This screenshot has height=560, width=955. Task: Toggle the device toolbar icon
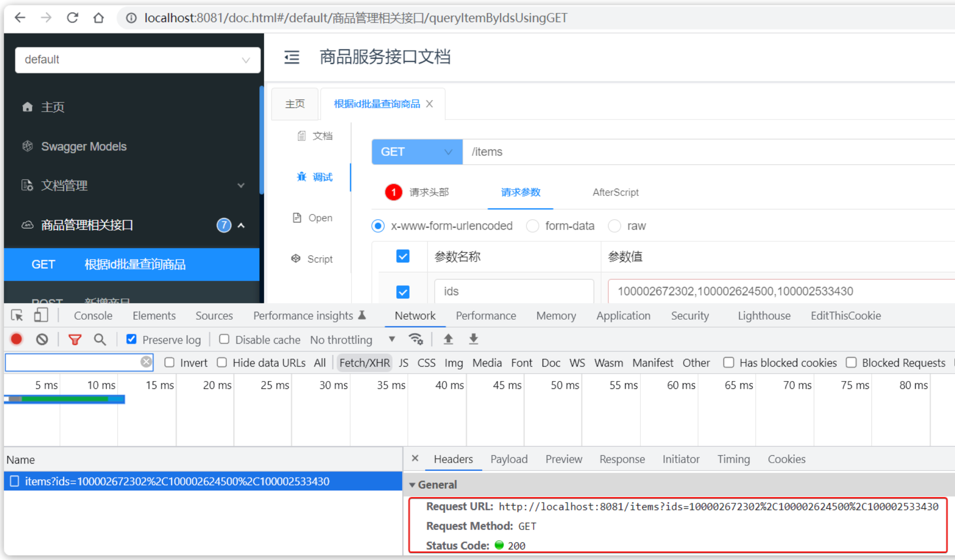(41, 316)
